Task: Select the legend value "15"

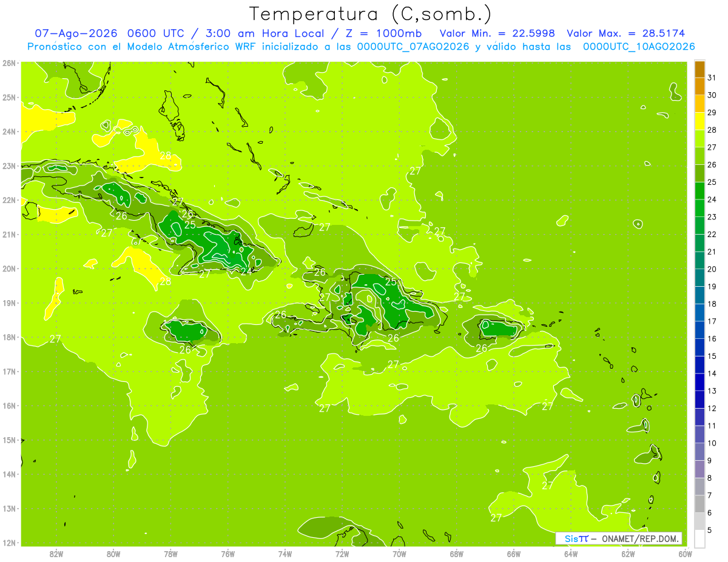Action: tap(712, 356)
